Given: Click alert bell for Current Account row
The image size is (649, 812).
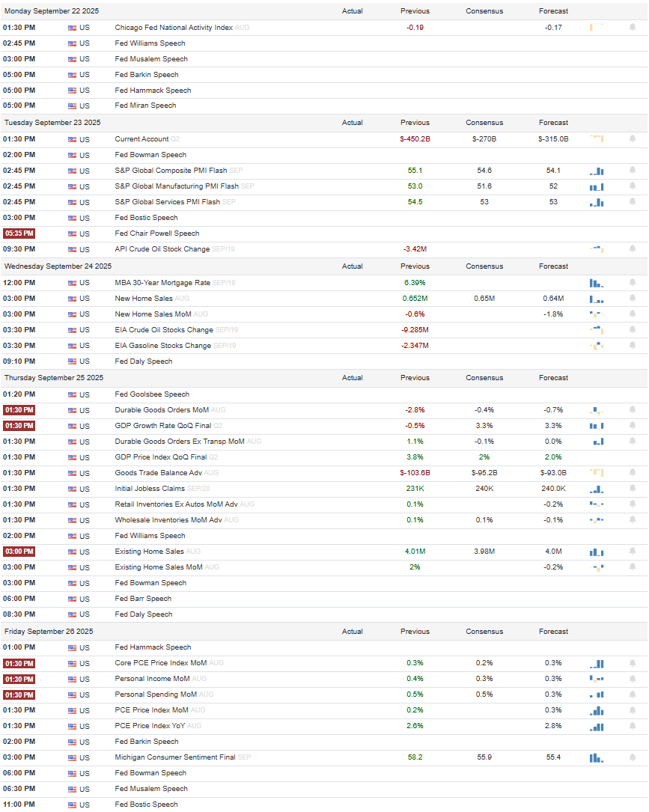Looking at the screenshot, I should pyautogui.click(x=633, y=138).
